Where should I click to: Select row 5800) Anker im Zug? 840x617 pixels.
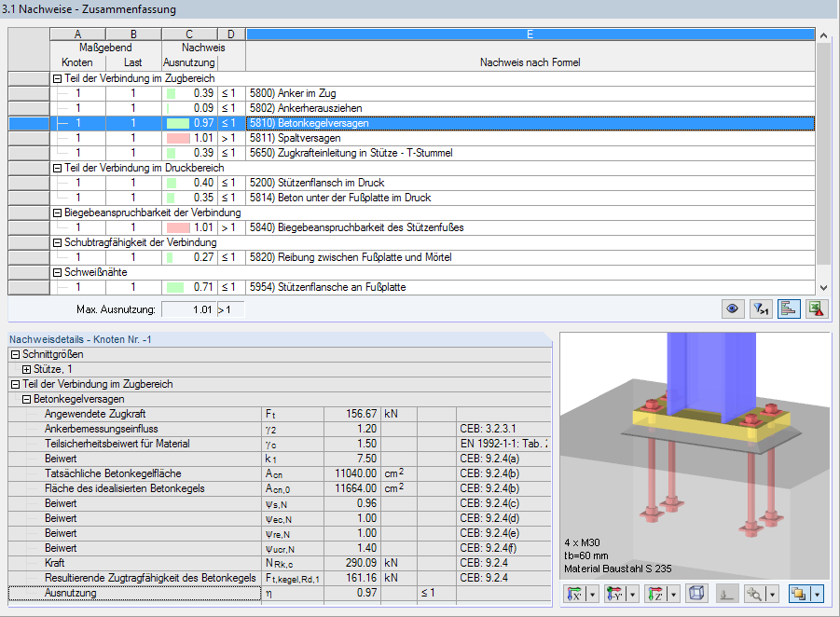(x=433, y=93)
